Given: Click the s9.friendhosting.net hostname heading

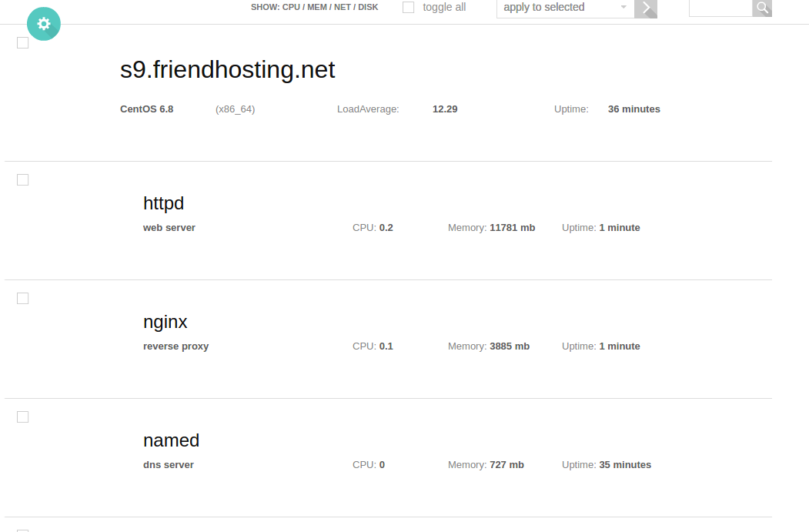Looking at the screenshot, I should click(228, 69).
